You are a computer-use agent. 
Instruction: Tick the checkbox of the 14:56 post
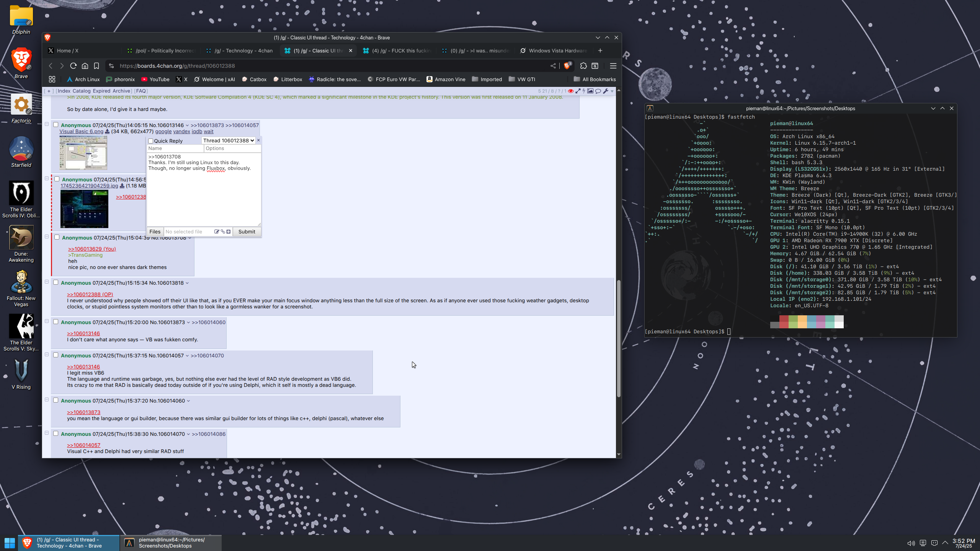[x=57, y=179]
